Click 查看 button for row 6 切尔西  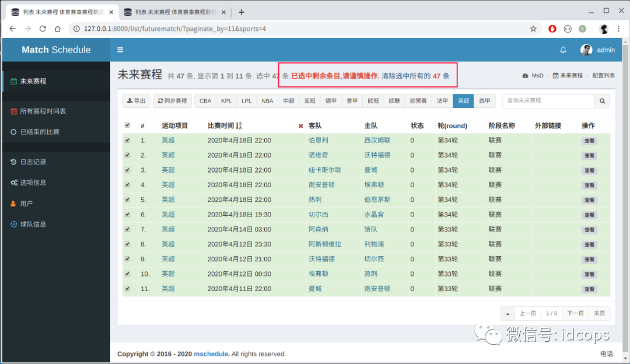click(x=589, y=215)
